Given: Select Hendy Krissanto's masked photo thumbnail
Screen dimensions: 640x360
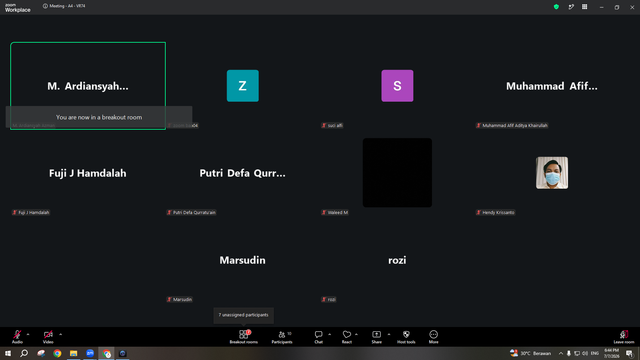Looking at the screenshot, I should [552, 173].
